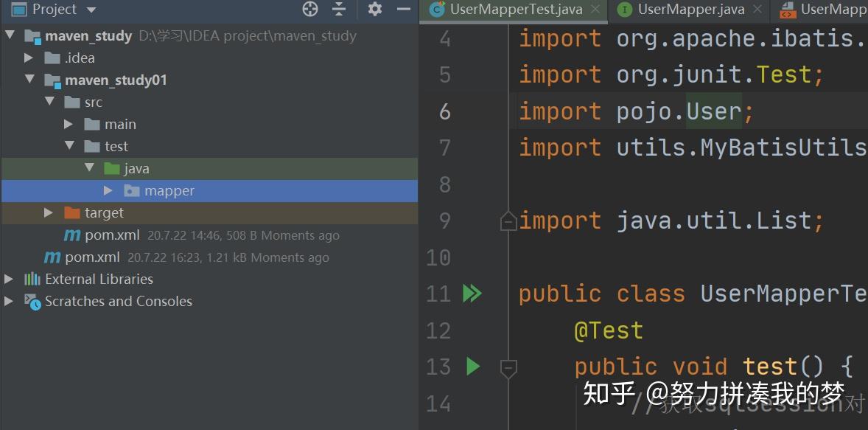Viewport: 868px width, 430px height.
Task: Run all tests via line 11 gutter icon
Action: 472,293
